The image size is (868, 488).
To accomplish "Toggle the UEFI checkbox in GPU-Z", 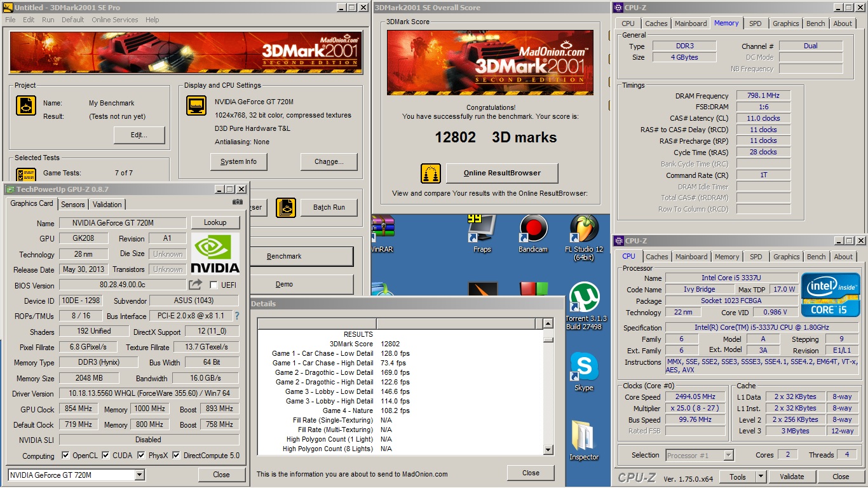I will [x=214, y=285].
